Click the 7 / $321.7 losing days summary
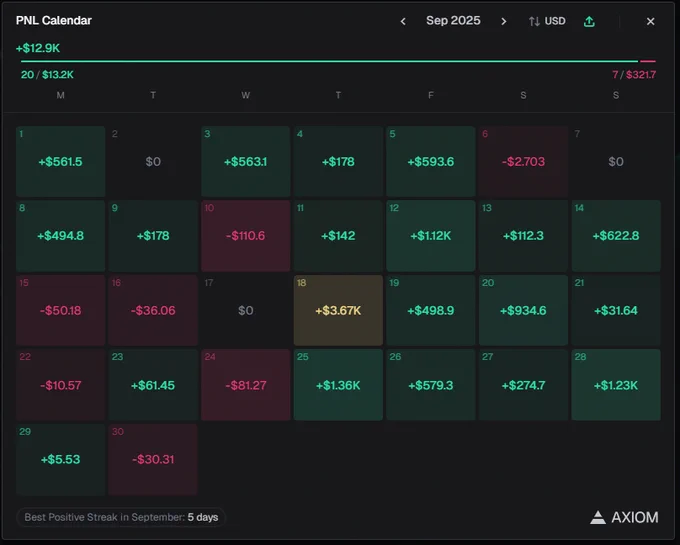The image size is (680, 545). coord(634,75)
